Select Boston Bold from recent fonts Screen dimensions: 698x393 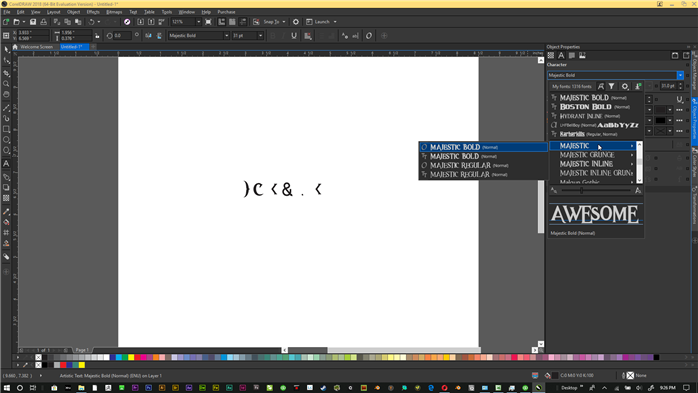tap(595, 107)
